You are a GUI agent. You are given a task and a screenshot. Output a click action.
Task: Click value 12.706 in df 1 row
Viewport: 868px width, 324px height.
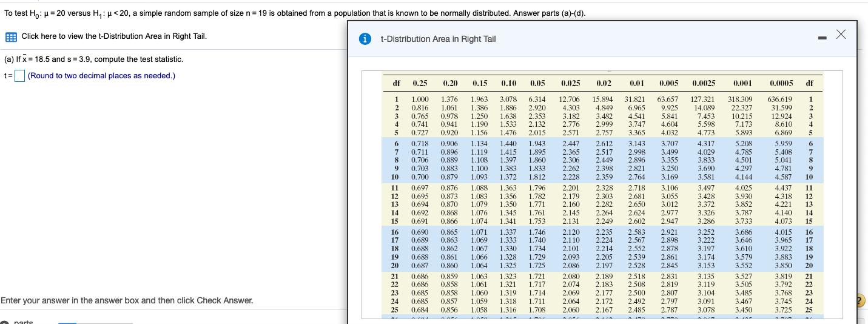[570, 100]
